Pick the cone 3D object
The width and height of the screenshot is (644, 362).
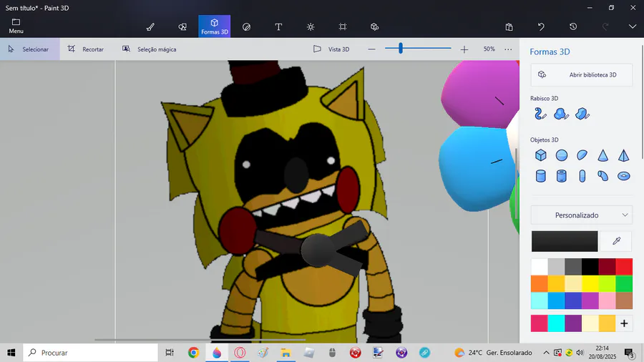tap(603, 155)
